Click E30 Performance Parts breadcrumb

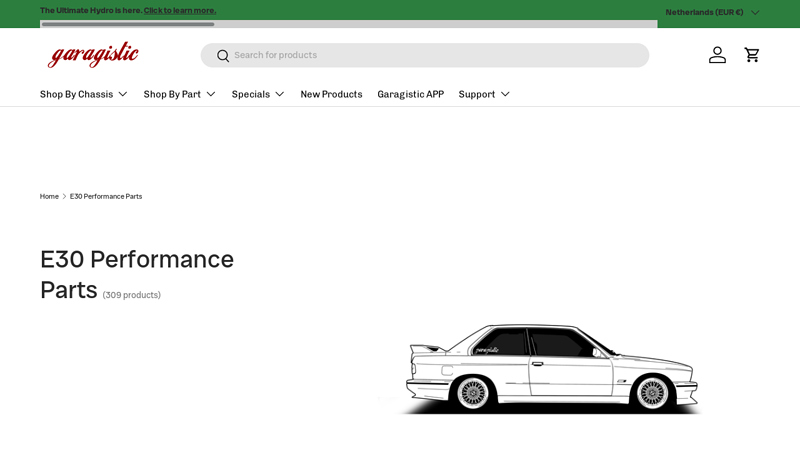(106, 196)
